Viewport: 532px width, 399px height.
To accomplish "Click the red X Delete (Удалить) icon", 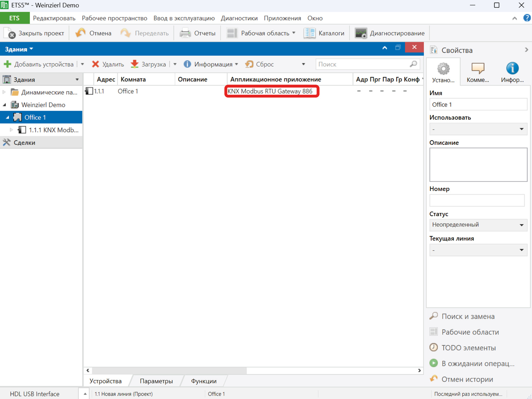I will [x=95, y=64].
